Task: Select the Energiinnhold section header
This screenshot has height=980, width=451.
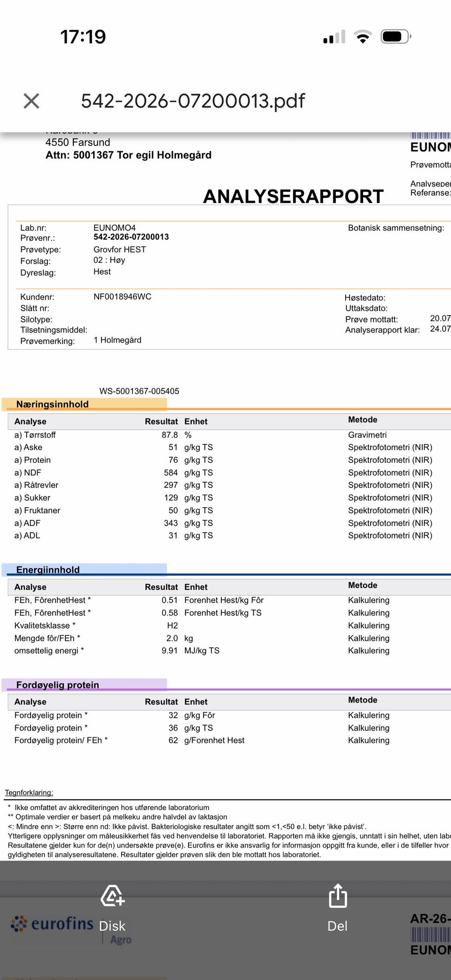Action: (x=48, y=570)
